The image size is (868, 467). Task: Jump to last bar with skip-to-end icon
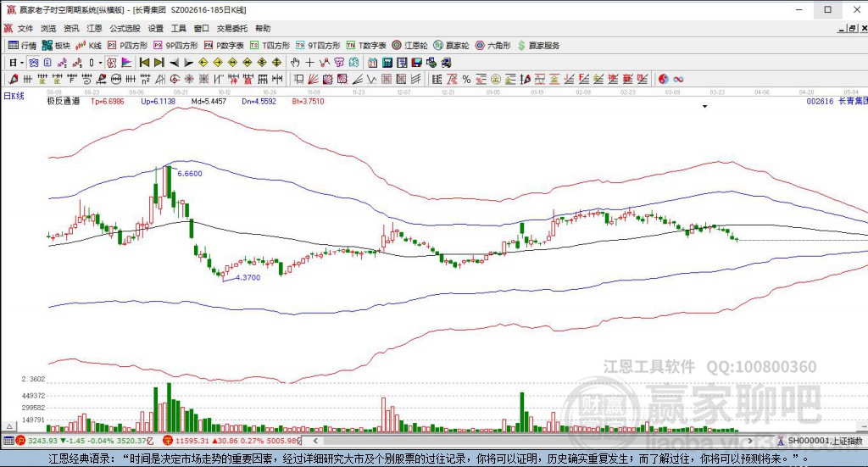[159, 63]
